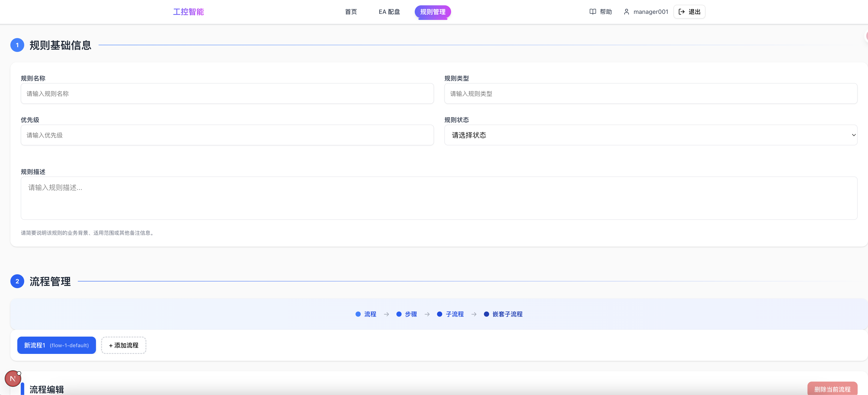The height and width of the screenshot is (395, 868).
Task: Click the 添加流程 button
Action: tap(124, 345)
